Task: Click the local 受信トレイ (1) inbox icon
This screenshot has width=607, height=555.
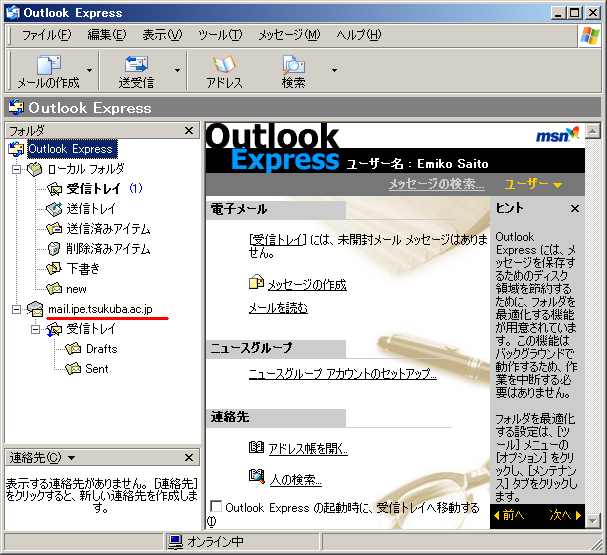Action: pyautogui.click(x=55, y=189)
